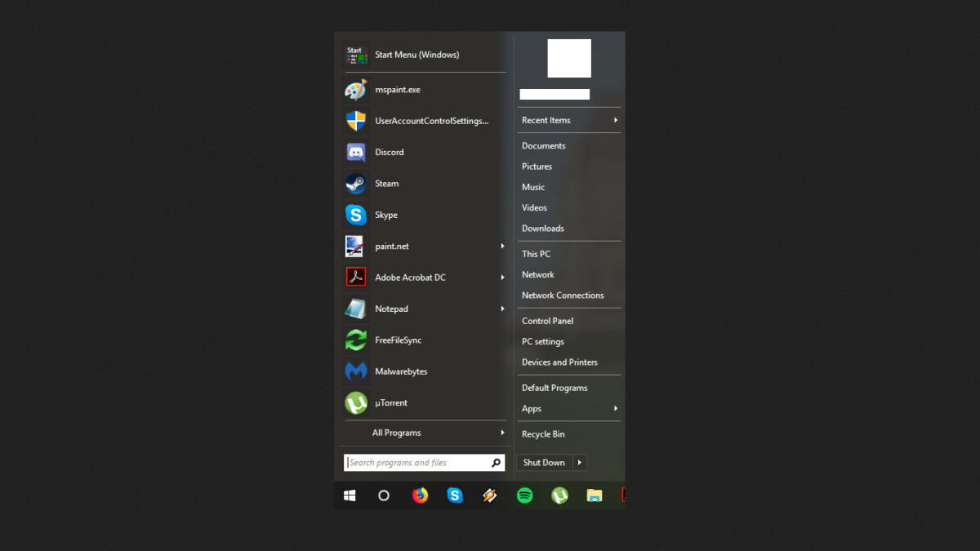Open Skype in the start menu list
980x551 pixels.
[425, 215]
